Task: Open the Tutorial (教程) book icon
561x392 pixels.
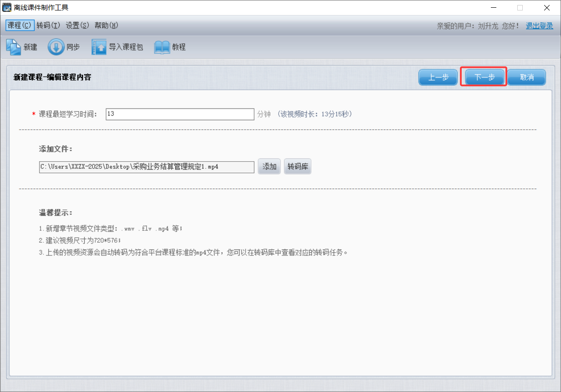Action: (162, 47)
